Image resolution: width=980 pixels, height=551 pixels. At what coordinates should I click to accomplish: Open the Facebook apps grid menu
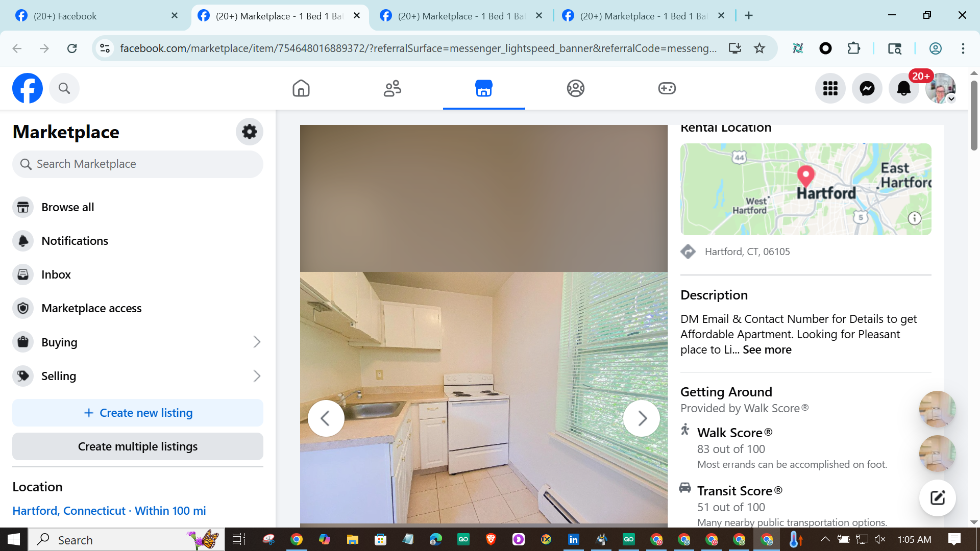[830, 88]
